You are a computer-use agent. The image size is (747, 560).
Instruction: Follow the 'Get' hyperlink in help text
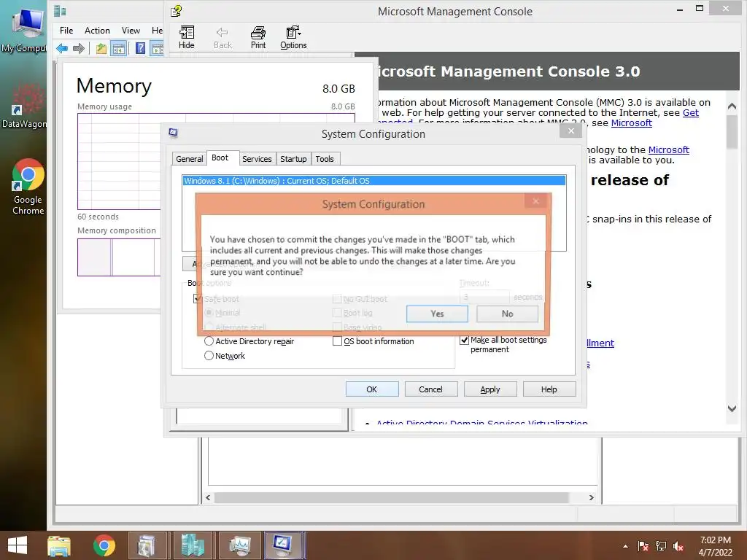tap(690, 113)
